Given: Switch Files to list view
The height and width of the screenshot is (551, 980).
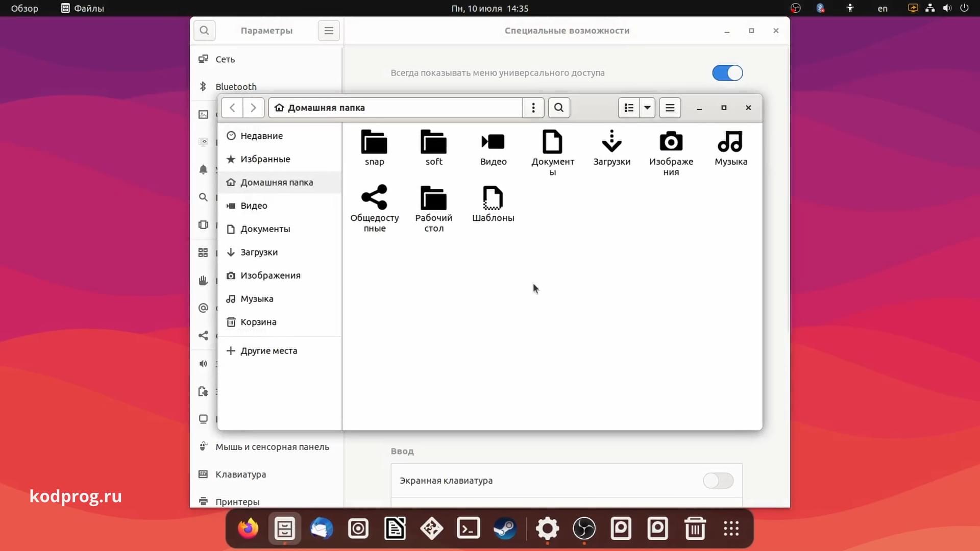Looking at the screenshot, I should 629,108.
